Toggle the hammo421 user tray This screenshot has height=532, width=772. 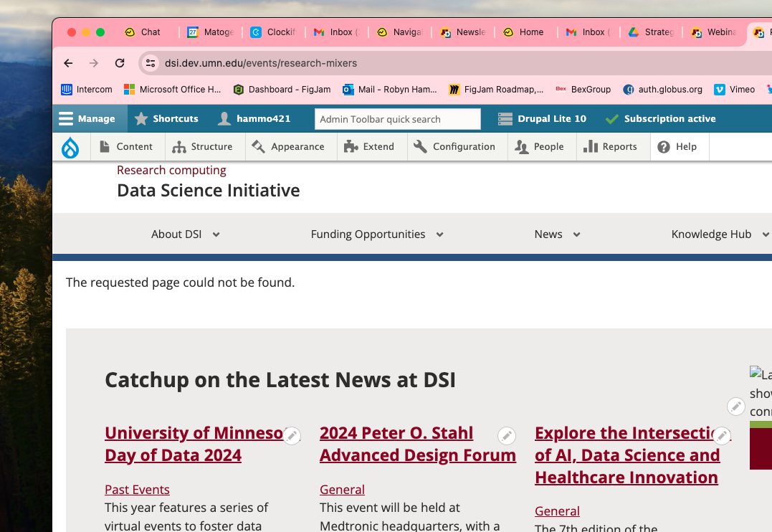(254, 119)
